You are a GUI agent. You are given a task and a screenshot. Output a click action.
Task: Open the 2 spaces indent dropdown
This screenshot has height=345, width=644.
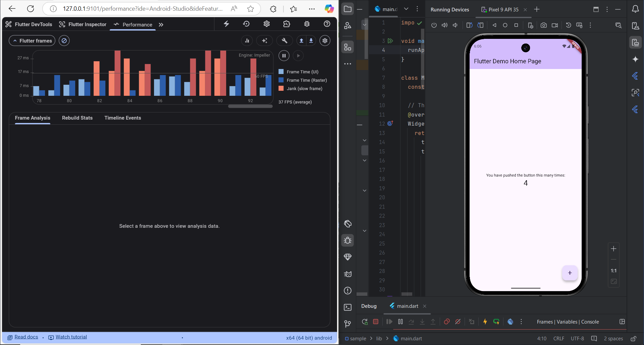tap(613, 339)
